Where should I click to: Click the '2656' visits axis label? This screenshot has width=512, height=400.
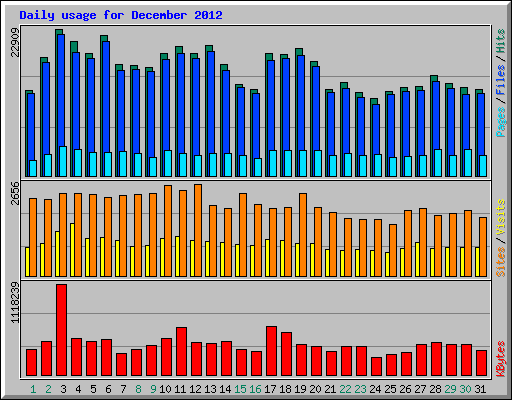[15, 193]
